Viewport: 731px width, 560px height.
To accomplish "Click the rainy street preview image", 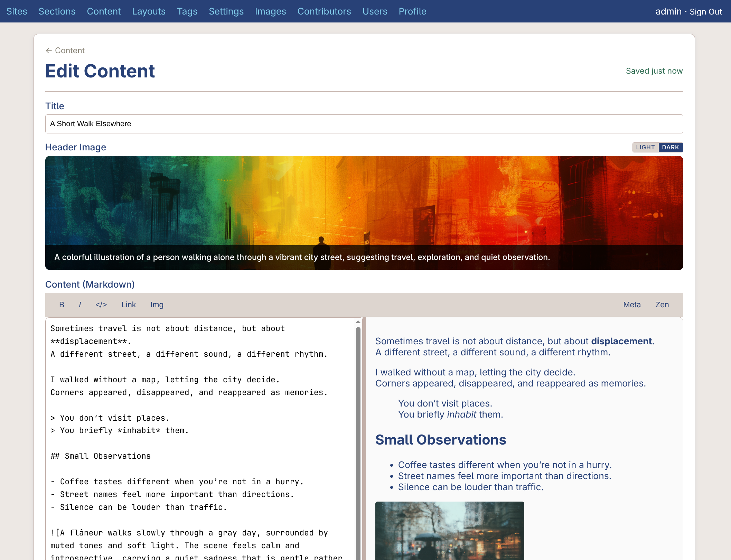I will click(x=449, y=531).
